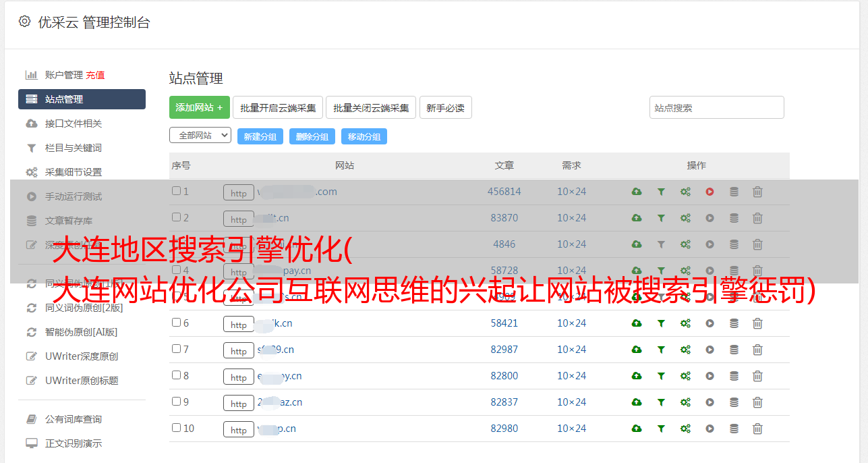Click cloud upload icon for 82837 row
The height and width of the screenshot is (463, 868).
coord(637,402)
